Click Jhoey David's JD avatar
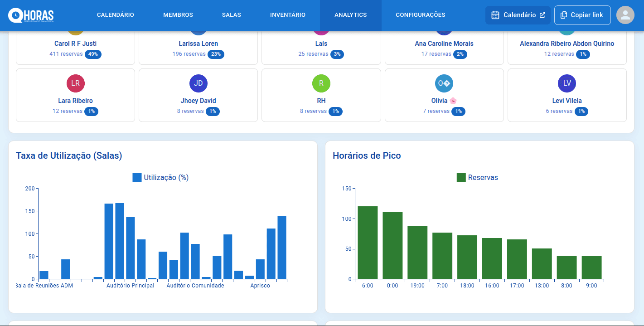Viewport: 644px width, 326px height. tap(198, 83)
